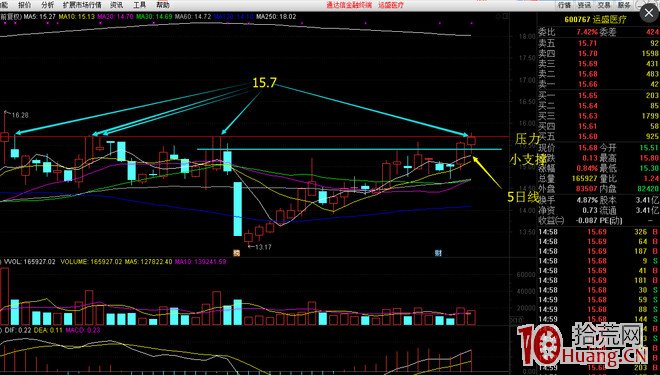
Task: Click the DEA: 0.11 MACD label
Action: coord(47,330)
